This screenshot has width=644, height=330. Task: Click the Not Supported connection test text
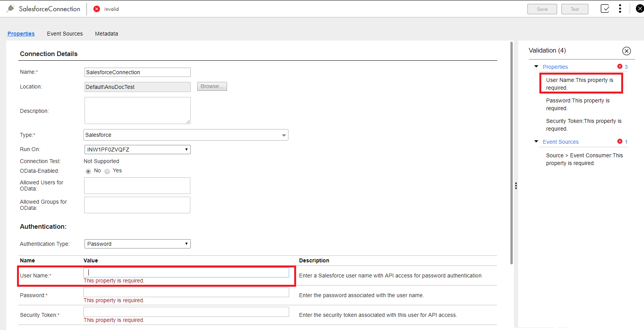point(102,161)
